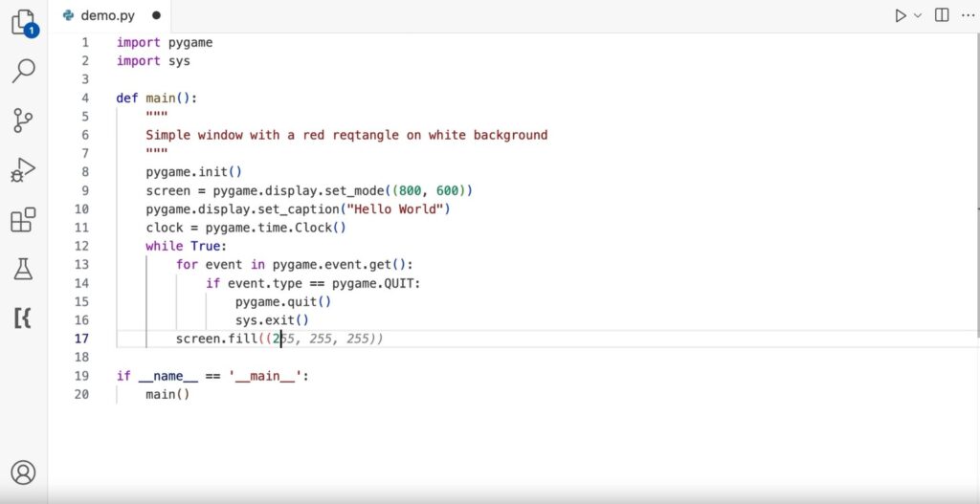Open the Extensions view icon

click(23, 219)
